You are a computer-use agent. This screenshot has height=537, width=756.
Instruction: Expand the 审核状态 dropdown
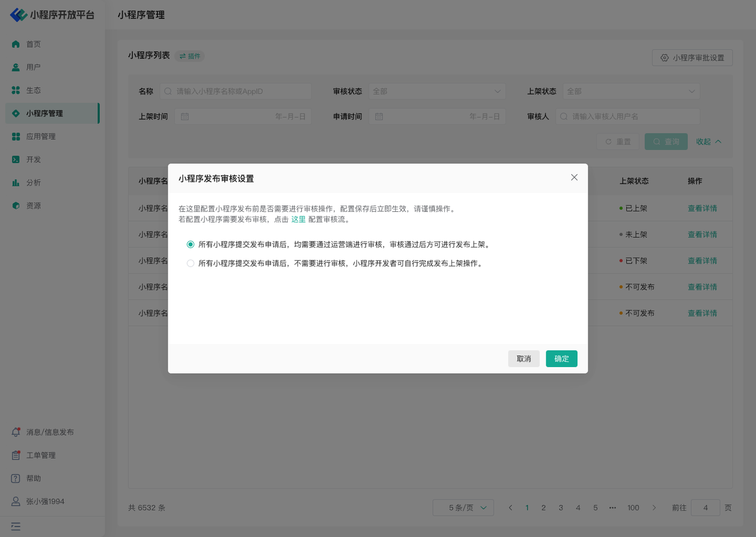437,91
